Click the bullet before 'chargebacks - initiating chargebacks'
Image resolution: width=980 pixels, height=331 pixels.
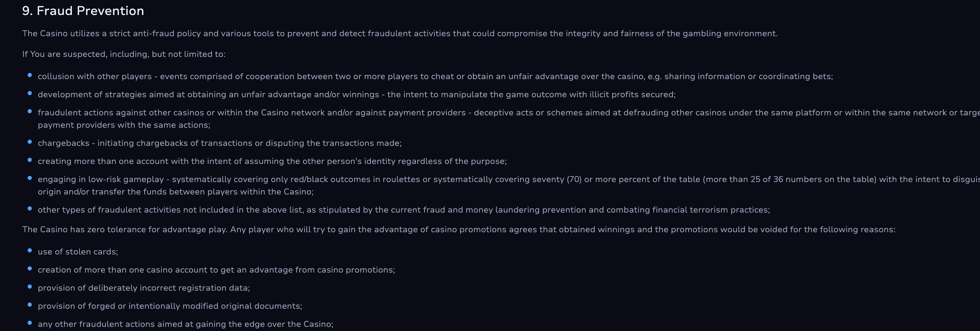click(x=30, y=142)
